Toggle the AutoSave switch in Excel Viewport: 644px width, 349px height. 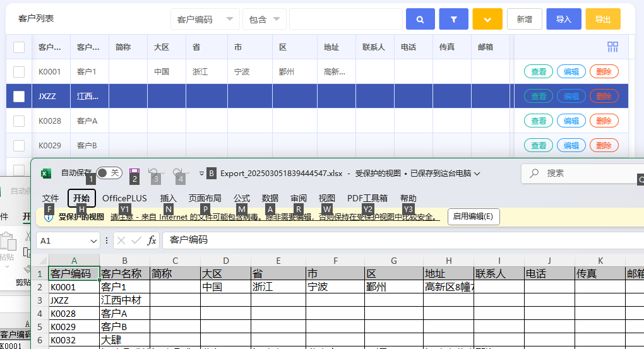tap(109, 173)
